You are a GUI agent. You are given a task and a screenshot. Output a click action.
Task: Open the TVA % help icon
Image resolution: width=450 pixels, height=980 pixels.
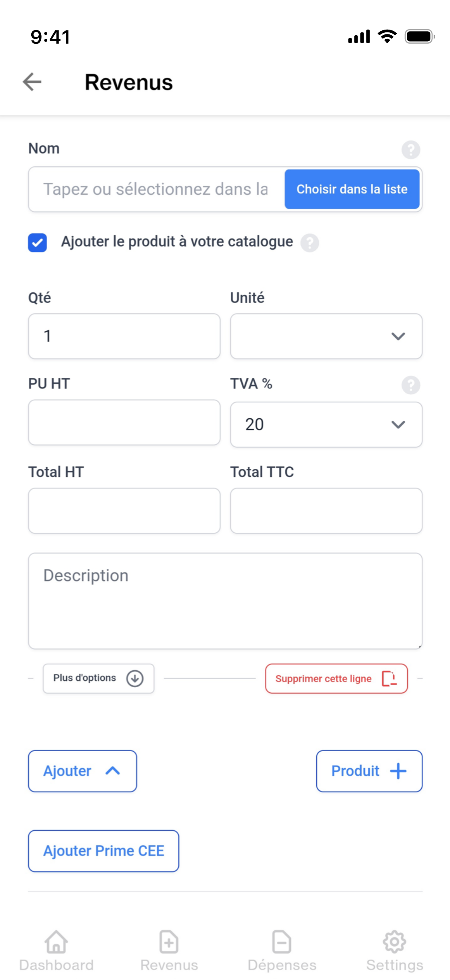pyautogui.click(x=411, y=385)
